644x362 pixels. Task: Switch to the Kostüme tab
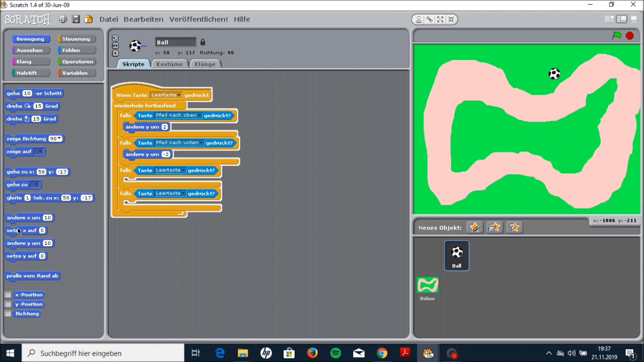click(169, 64)
